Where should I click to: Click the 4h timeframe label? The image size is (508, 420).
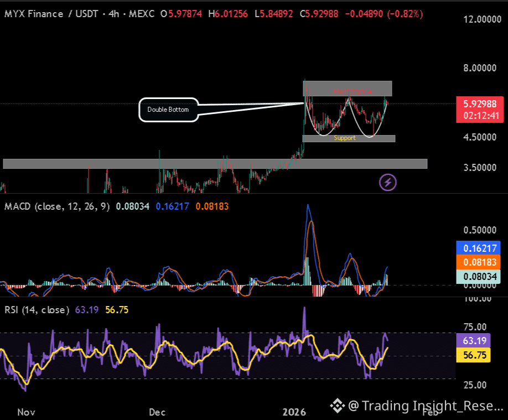click(x=113, y=14)
